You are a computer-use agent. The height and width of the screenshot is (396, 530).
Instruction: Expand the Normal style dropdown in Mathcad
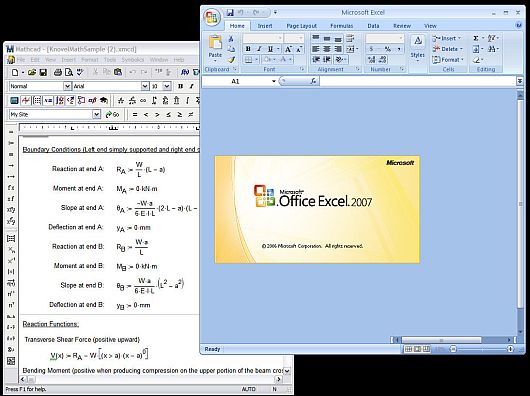click(x=67, y=86)
